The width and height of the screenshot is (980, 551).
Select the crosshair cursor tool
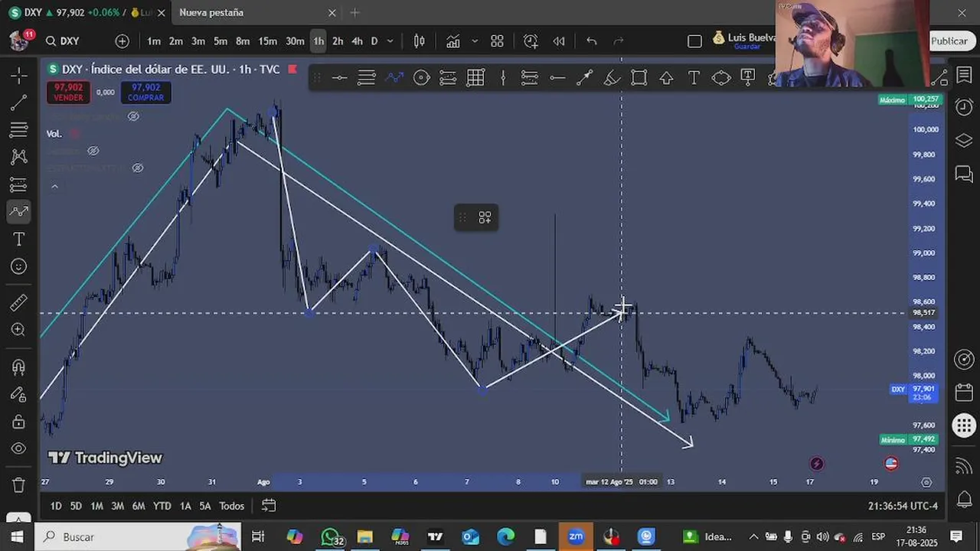tap(19, 75)
